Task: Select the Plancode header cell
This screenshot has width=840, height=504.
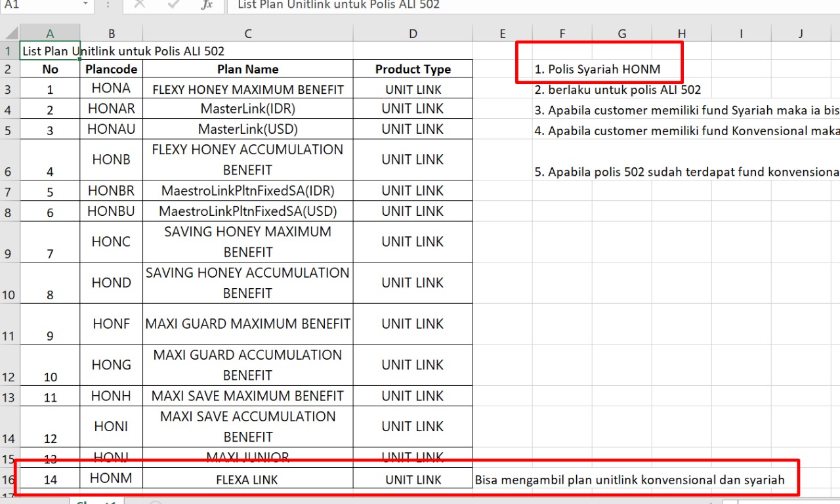Action: coord(111,69)
